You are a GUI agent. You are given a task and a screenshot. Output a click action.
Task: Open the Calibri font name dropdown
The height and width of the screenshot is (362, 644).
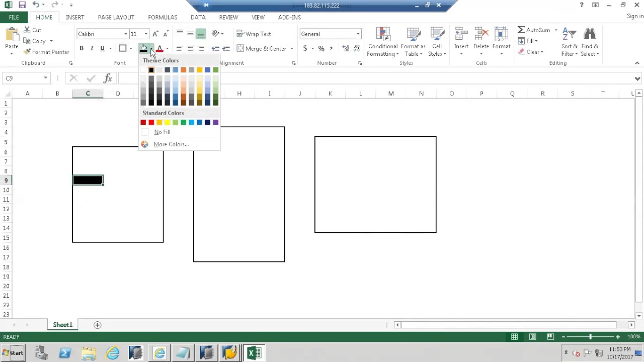coord(125,34)
